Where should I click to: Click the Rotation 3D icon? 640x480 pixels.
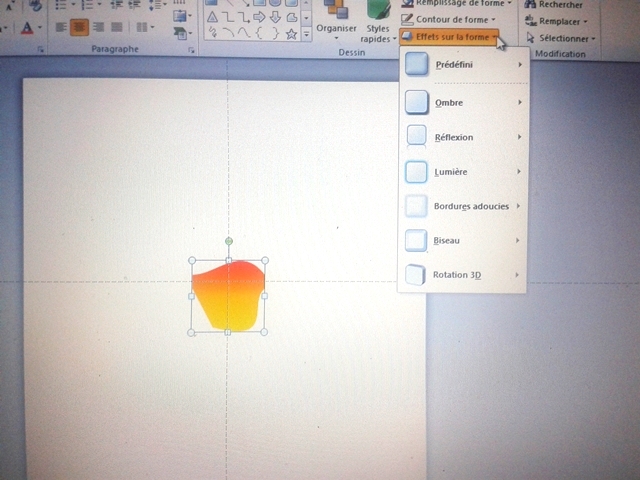[417, 274]
